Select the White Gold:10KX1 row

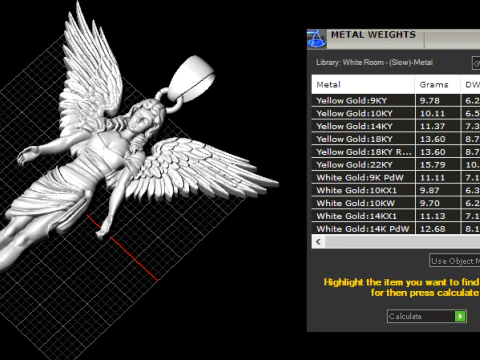[396, 190]
